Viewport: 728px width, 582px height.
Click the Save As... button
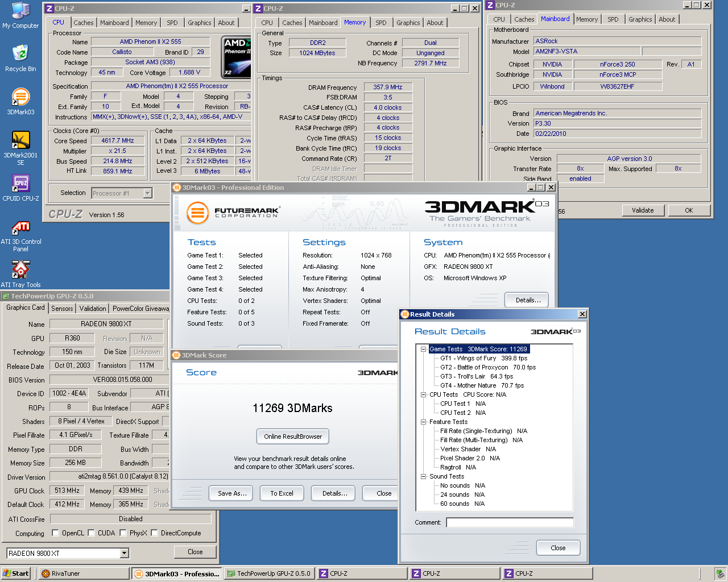(232, 493)
